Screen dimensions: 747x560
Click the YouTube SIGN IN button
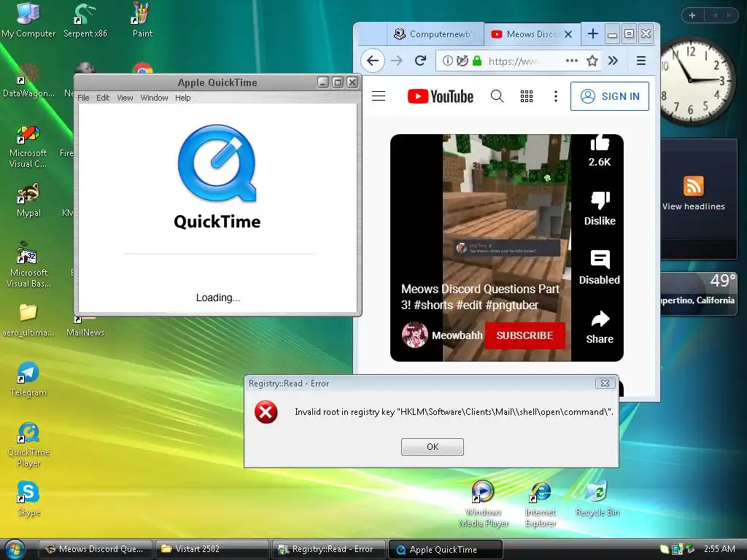(x=609, y=96)
